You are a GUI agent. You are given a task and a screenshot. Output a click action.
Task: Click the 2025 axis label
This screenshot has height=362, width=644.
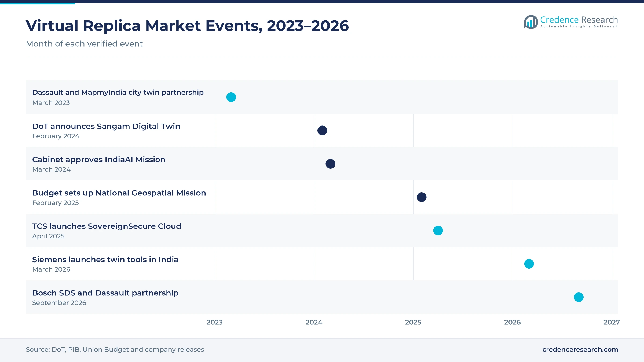[413, 322]
